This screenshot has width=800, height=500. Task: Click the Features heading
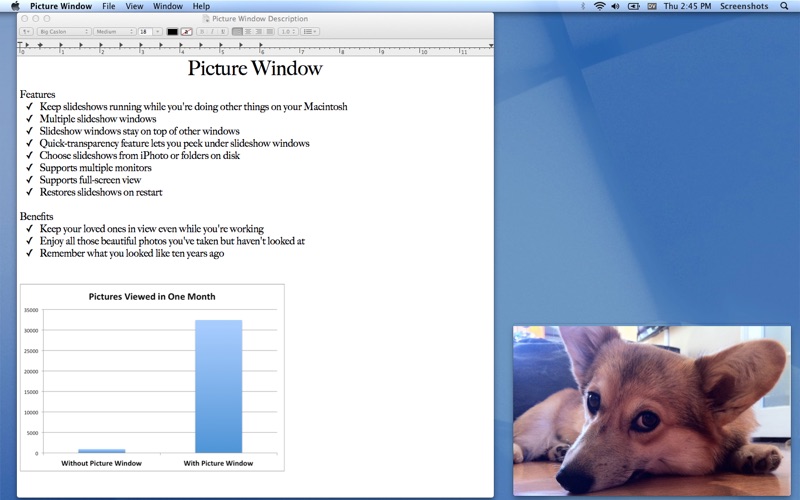pyautogui.click(x=37, y=94)
